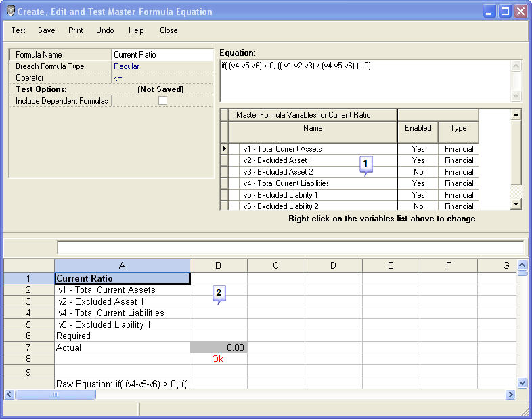532x419 pixels.
Task: Edit the Formula Name field Current Ratio
Action: click(162, 55)
